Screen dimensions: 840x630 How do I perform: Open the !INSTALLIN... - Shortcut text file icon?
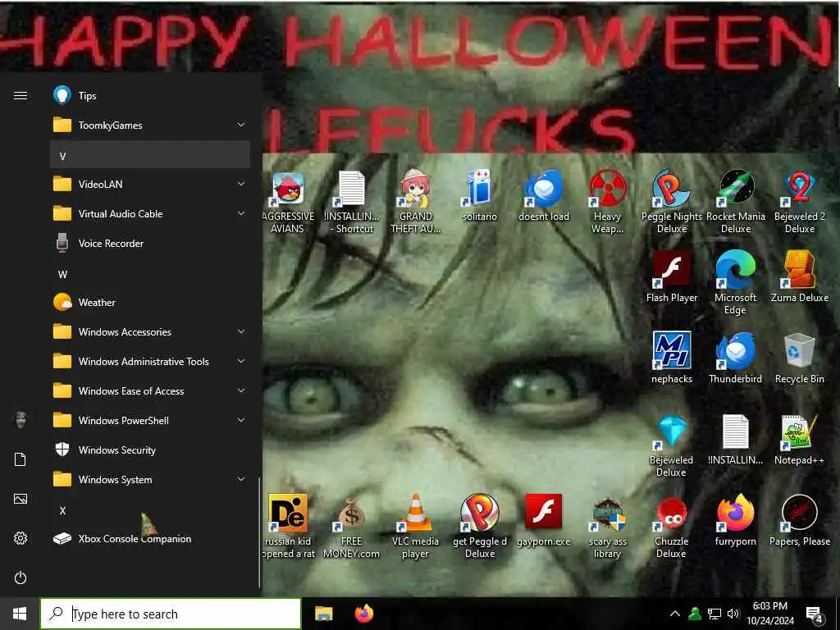pos(351,202)
